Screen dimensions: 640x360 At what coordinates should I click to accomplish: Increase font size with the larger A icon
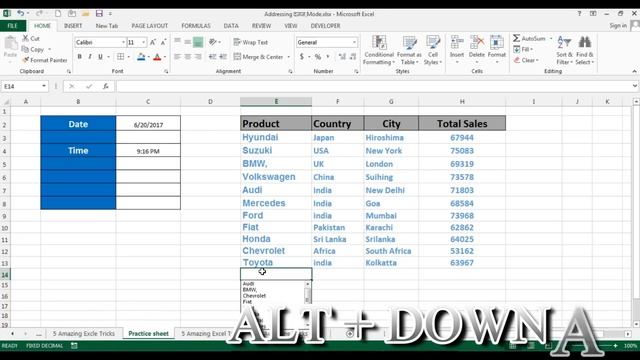coord(153,42)
